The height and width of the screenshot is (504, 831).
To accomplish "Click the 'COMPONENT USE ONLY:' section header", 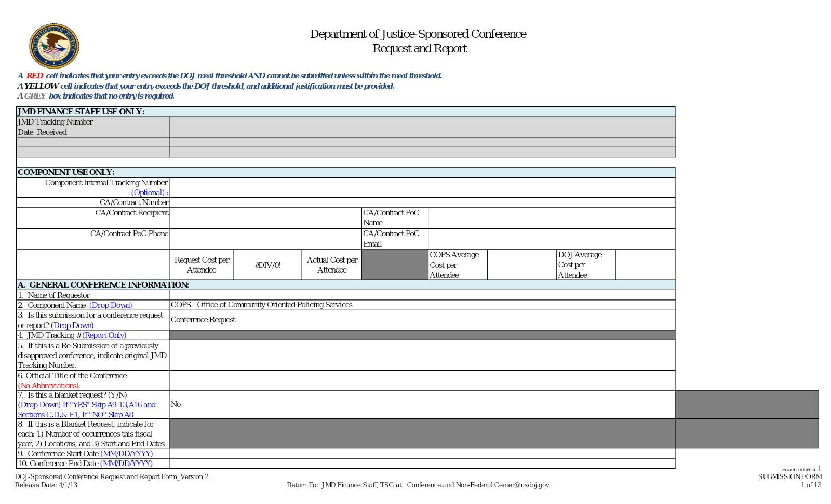I will pos(66,172).
